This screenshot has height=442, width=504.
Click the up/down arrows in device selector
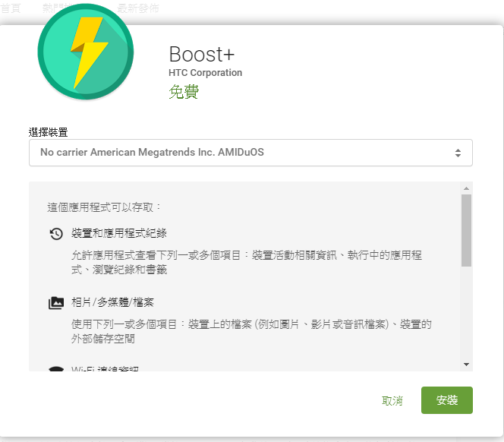tap(458, 153)
